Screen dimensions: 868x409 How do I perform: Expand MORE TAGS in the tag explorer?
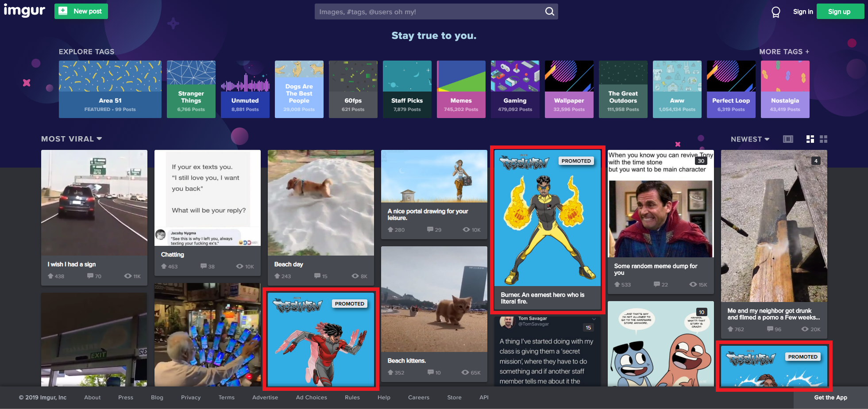[784, 52]
